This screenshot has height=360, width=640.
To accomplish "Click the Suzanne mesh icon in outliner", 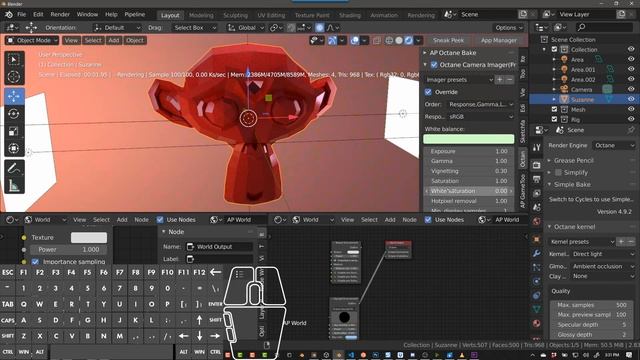I will (x=564, y=100).
